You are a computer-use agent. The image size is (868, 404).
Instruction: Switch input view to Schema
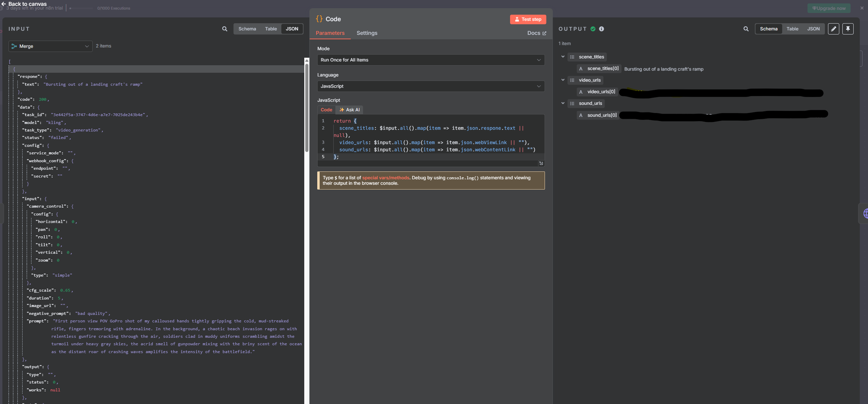tap(247, 29)
